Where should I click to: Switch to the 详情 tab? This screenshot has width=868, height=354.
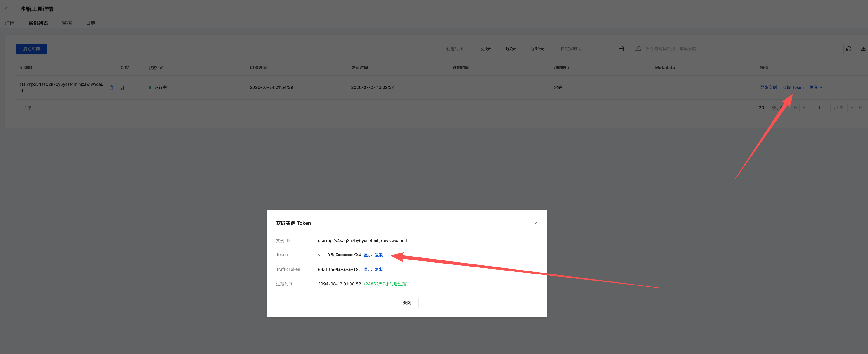coord(9,23)
